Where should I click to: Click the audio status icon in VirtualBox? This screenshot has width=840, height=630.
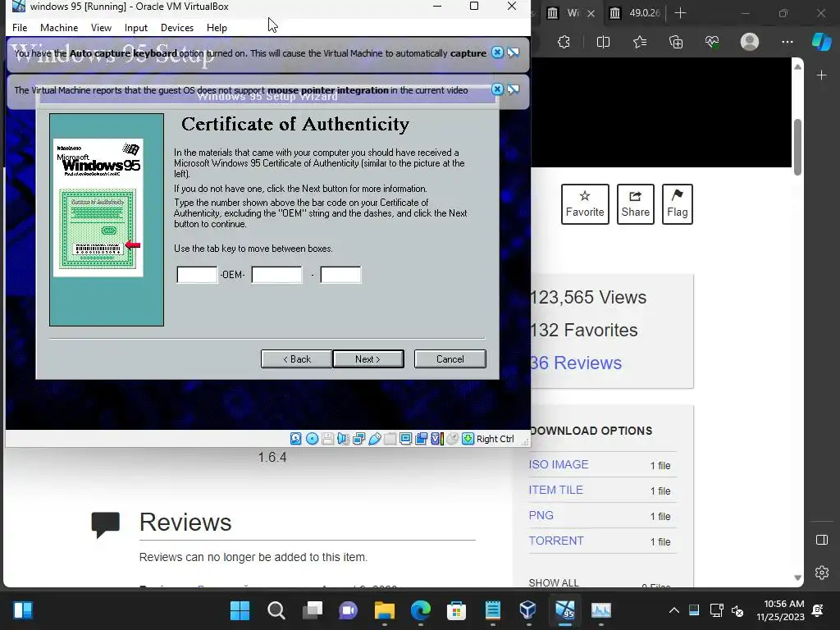click(344, 439)
